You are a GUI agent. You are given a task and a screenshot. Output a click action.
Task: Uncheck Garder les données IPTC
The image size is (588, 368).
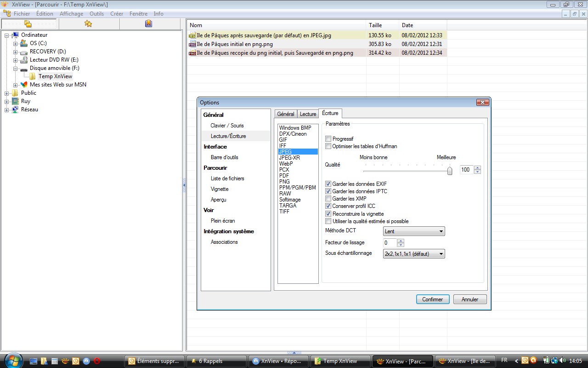[x=328, y=191]
